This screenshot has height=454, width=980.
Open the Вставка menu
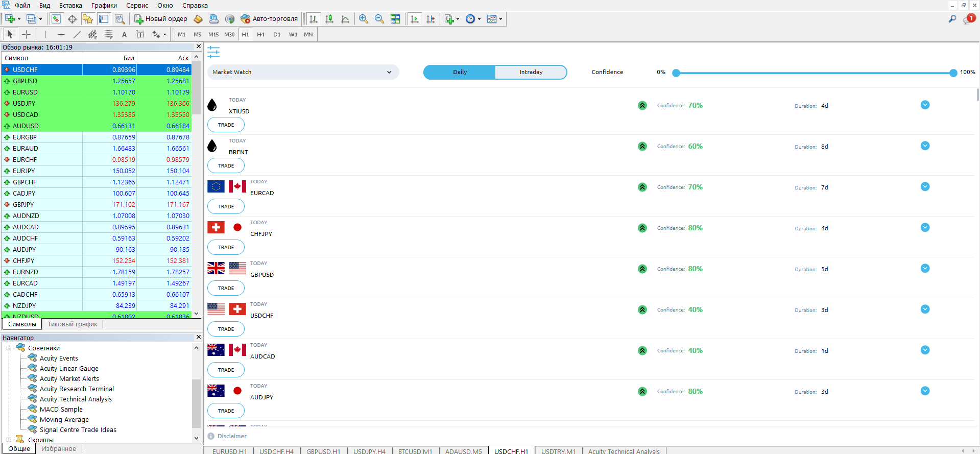pos(70,6)
